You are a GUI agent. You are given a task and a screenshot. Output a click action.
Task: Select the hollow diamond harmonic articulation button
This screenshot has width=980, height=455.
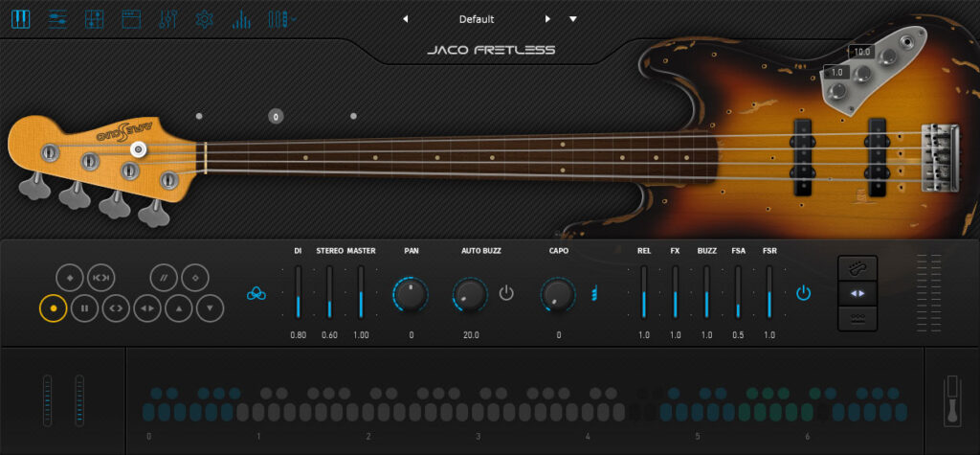[195, 279]
